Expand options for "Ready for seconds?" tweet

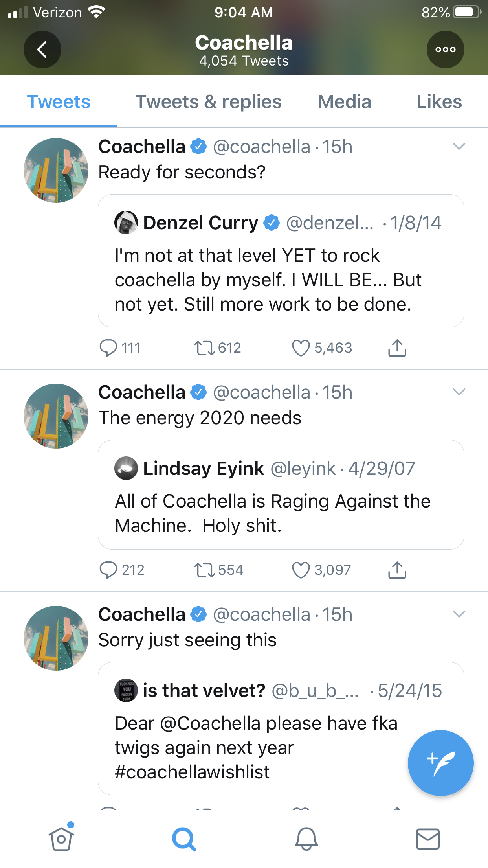[x=459, y=146]
